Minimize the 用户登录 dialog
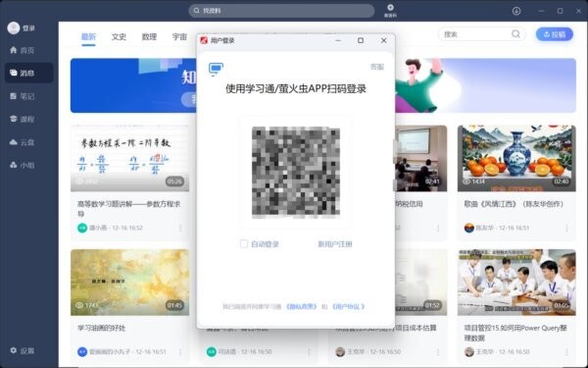Viewport: 588px width, 368px height. [x=338, y=40]
